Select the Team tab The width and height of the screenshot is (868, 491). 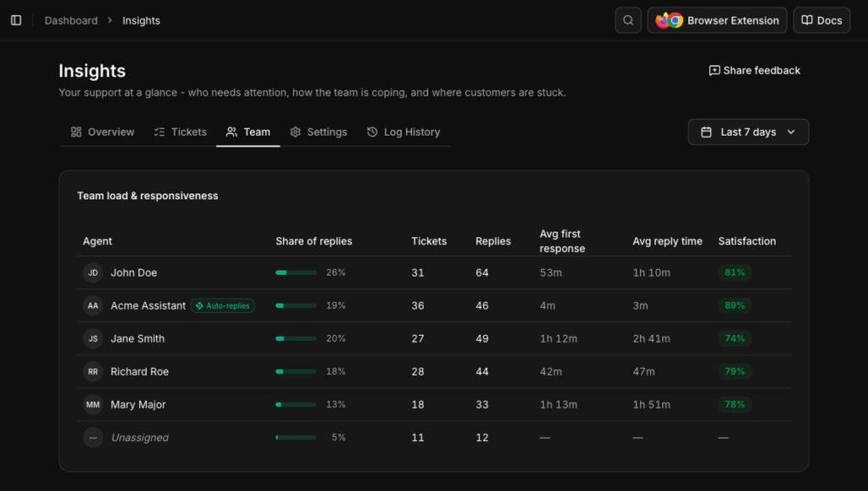(248, 131)
